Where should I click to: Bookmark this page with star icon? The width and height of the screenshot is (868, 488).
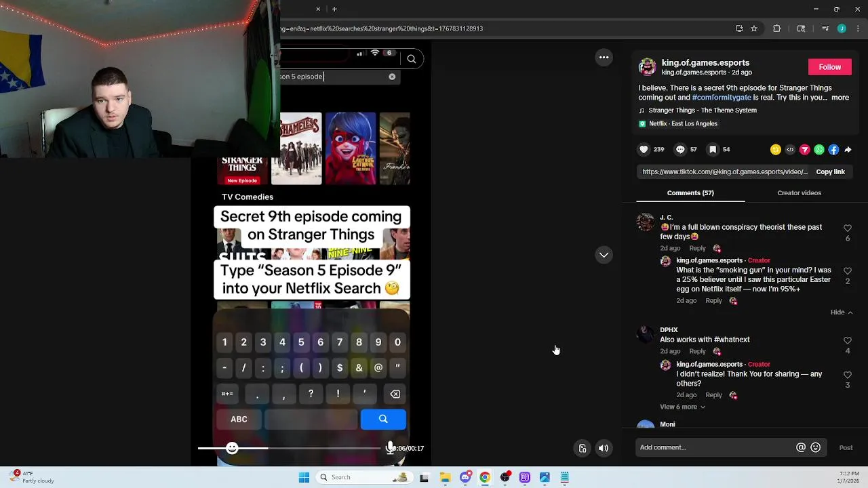tap(754, 28)
